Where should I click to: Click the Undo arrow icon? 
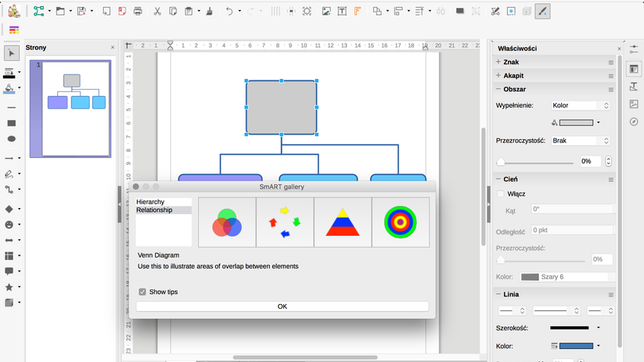tap(229, 12)
